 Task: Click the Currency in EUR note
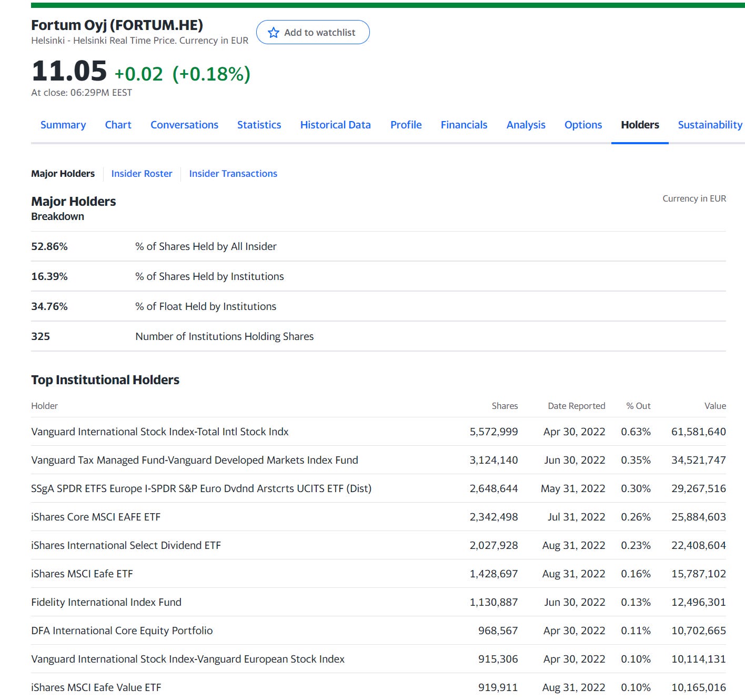tap(694, 198)
